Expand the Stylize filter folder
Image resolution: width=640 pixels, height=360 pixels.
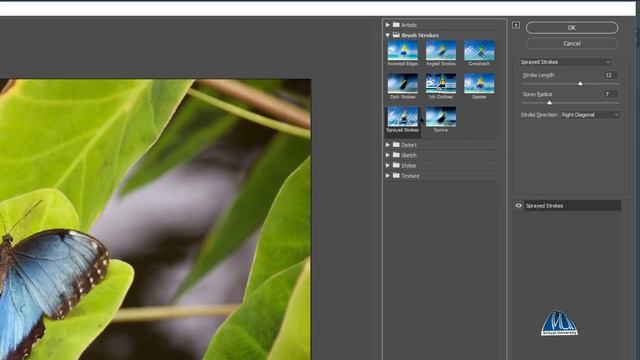388,165
